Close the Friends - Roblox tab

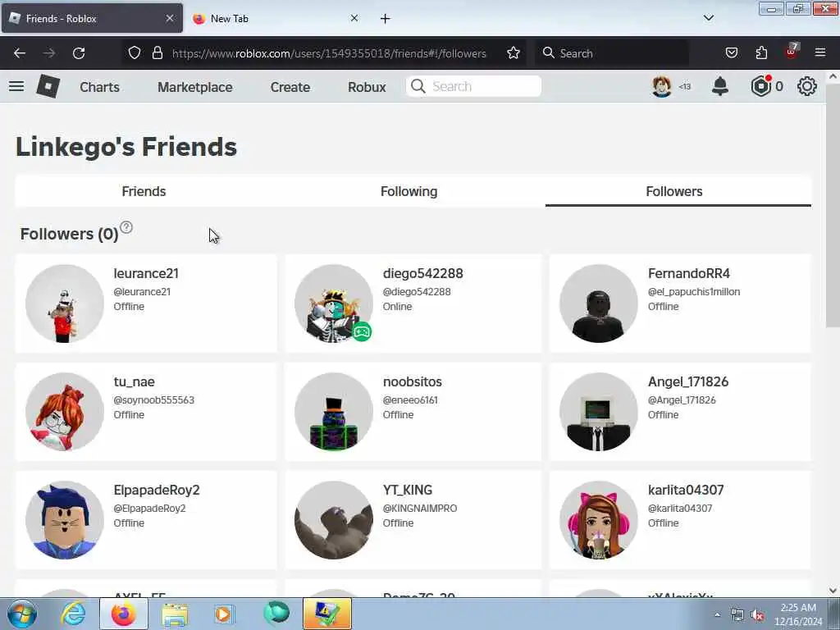[170, 18]
